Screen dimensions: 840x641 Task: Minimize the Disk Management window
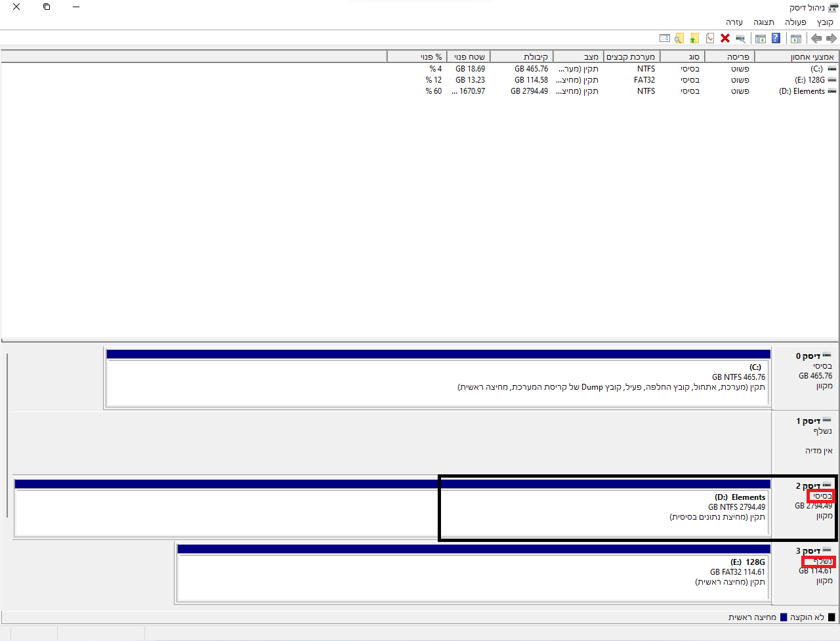point(76,7)
